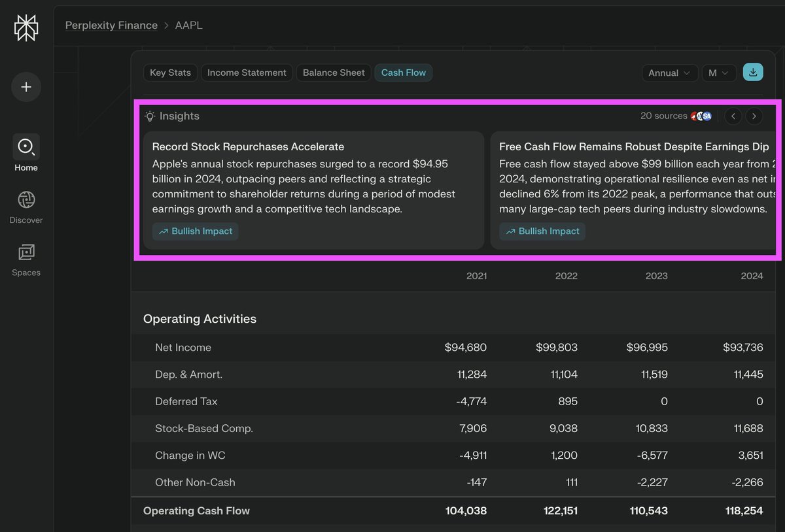Click the Insights lightbulb icon
This screenshot has height=532, width=785.
coord(150,116)
